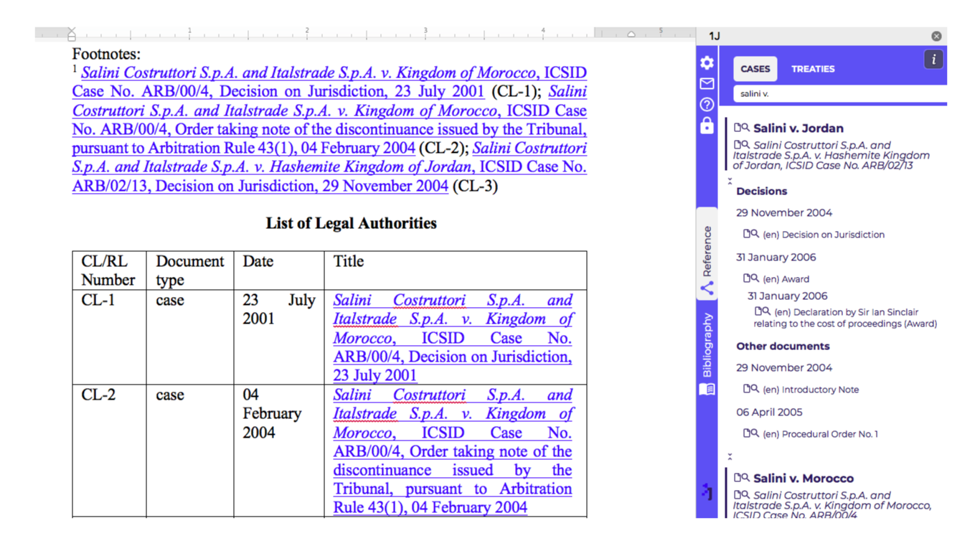The height and width of the screenshot is (551, 980).
Task: Click the preview icon beside Declaration by Sir Ian Sinclair
Action: (x=762, y=311)
